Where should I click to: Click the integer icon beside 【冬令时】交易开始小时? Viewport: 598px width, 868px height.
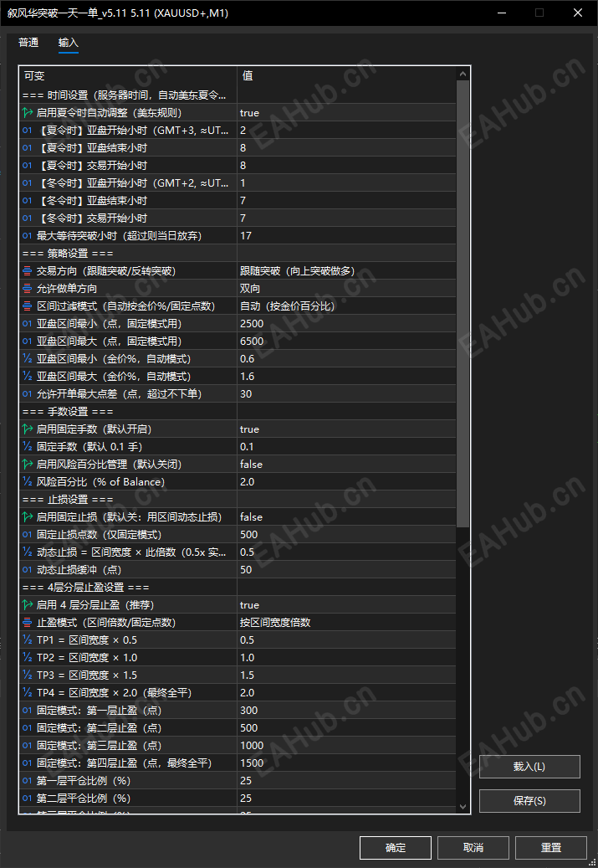pos(27,218)
